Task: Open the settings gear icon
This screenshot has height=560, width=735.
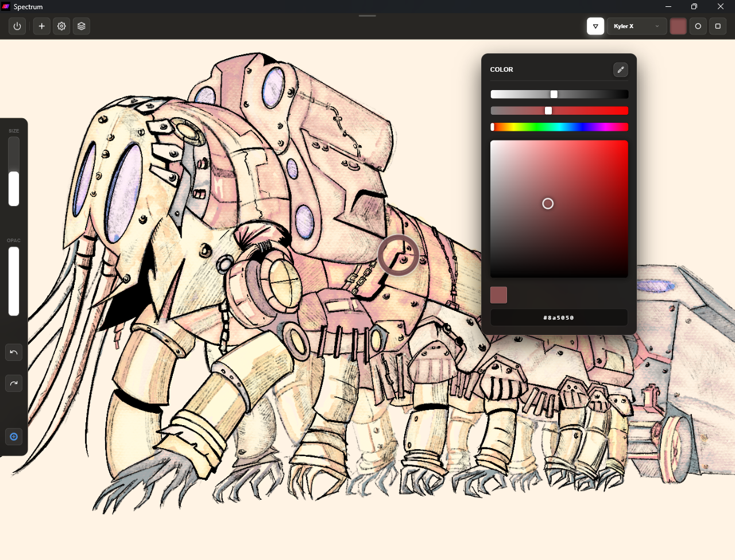Action: (61, 26)
